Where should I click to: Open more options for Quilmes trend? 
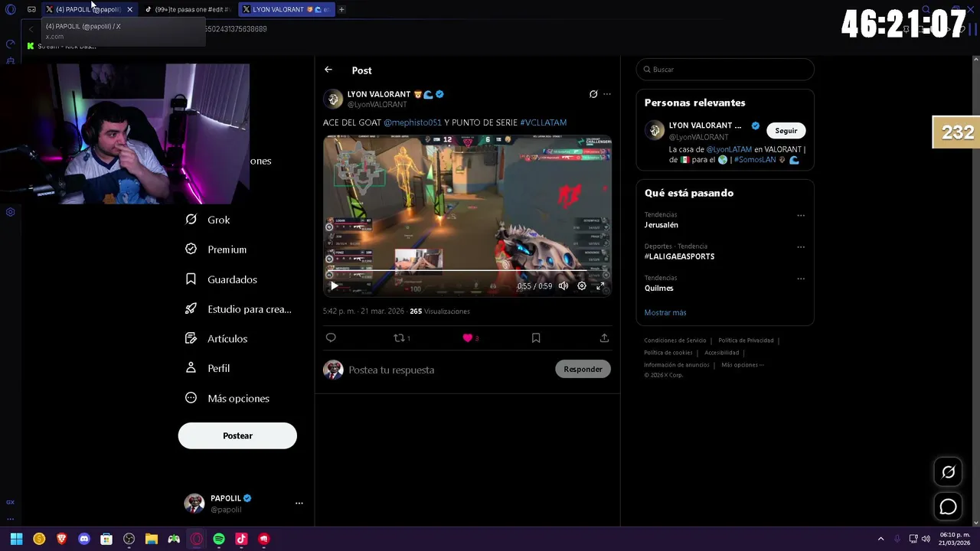pyautogui.click(x=801, y=279)
